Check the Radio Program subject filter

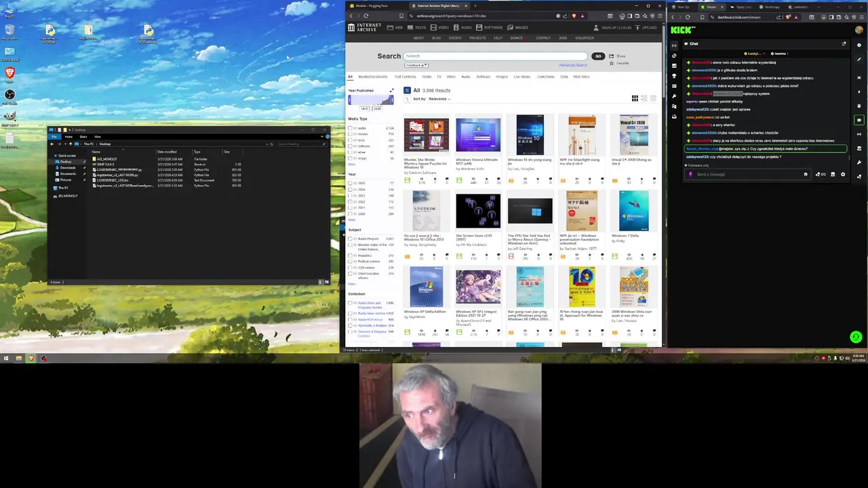tap(350, 239)
